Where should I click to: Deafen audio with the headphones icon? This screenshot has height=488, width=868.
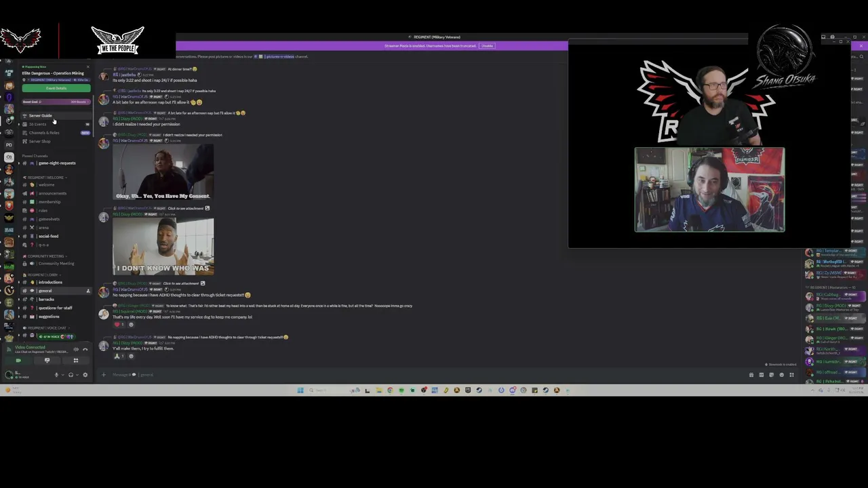tap(71, 375)
